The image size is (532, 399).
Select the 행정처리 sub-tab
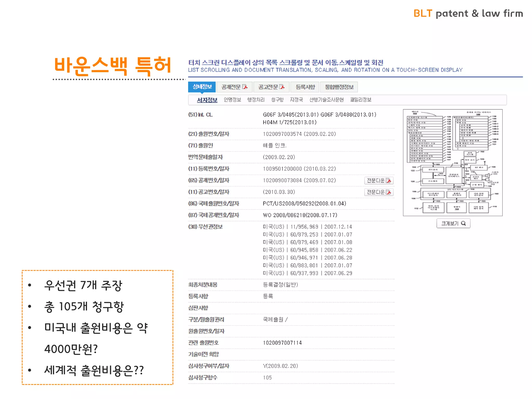(256, 100)
